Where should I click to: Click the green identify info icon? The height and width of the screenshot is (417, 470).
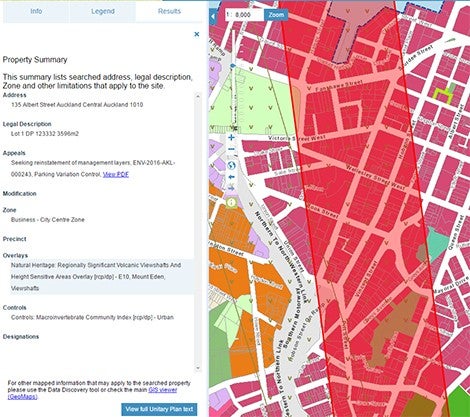coord(232,202)
